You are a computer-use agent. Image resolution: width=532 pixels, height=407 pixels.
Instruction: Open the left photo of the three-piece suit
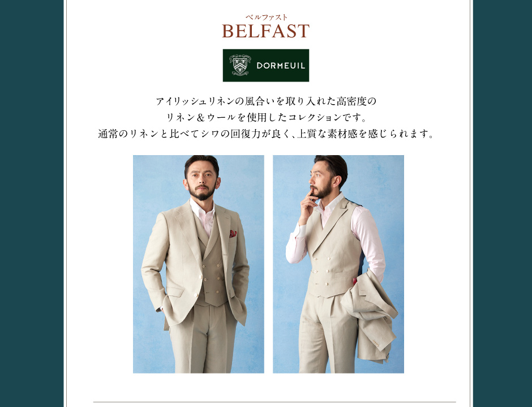coord(199,264)
